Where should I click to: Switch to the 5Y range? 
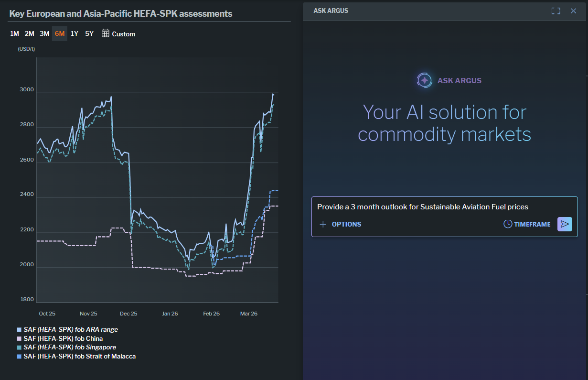(x=89, y=33)
